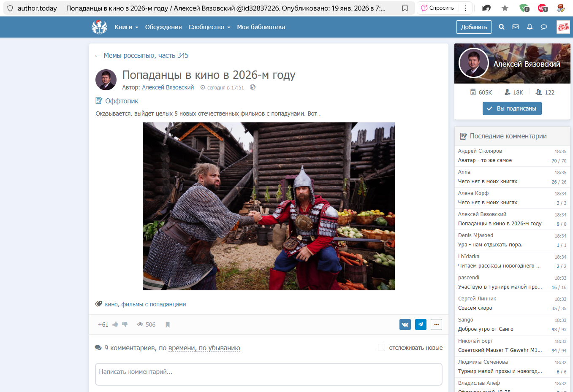Click the sidebar profile avatar of Алексей Вязовский

click(x=474, y=63)
